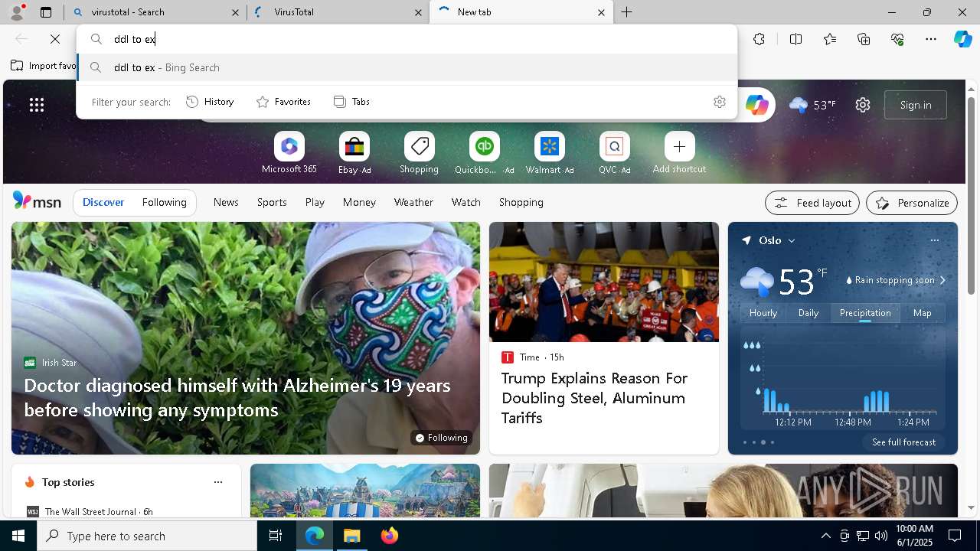Show hidden system tray icons
The width and height of the screenshot is (980, 551).
click(825, 536)
